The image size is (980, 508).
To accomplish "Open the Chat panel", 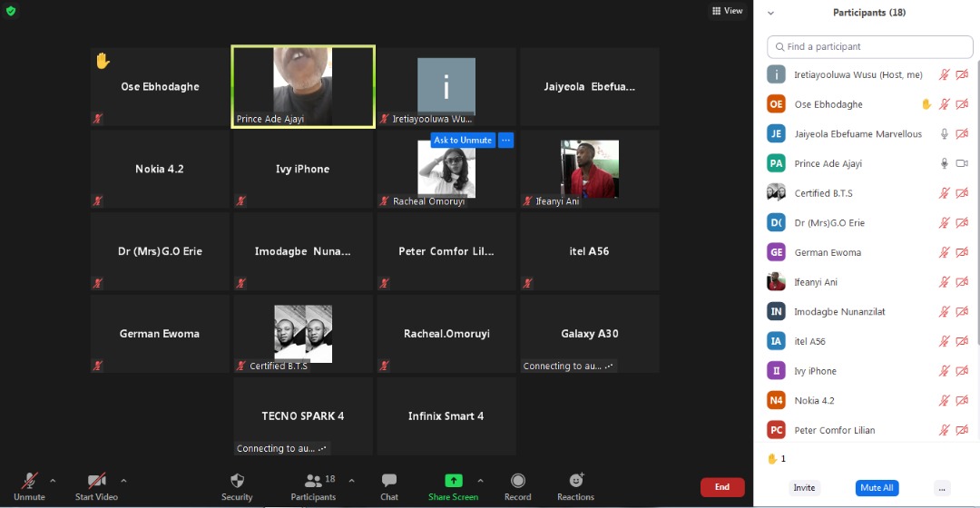I will pyautogui.click(x=388, y=487).
